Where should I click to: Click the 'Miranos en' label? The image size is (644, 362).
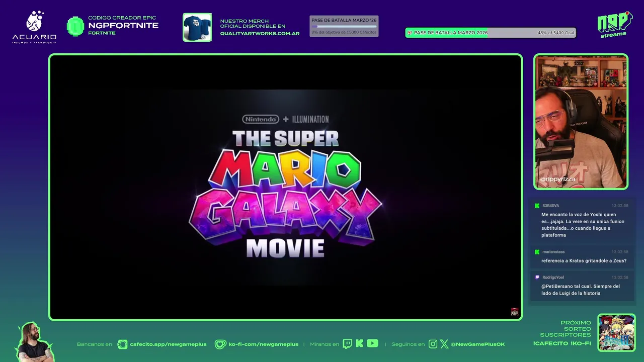(325, 344)
